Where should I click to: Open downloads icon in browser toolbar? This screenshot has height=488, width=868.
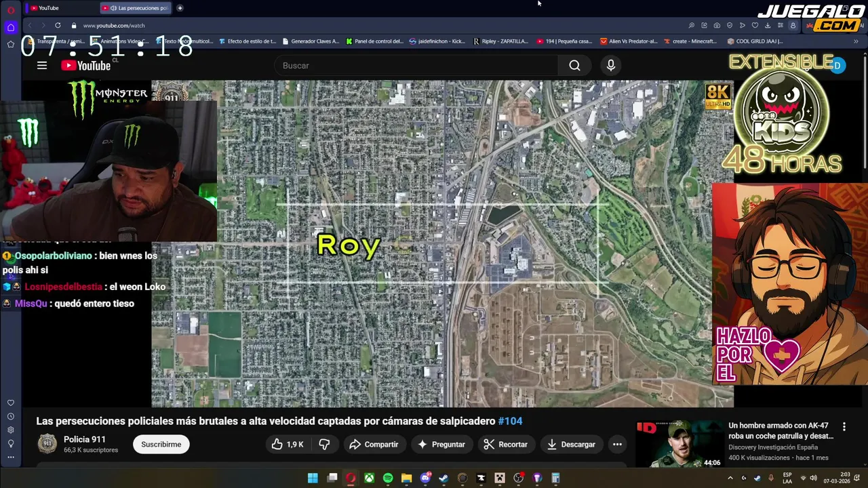[x=768, y=26]
